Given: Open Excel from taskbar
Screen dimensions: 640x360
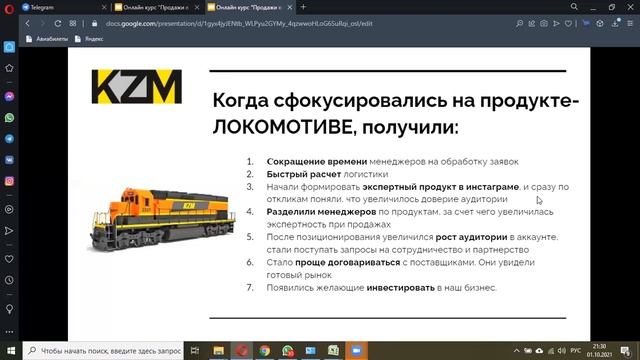Looking at the screenshot, I should [x=333, y=351].
